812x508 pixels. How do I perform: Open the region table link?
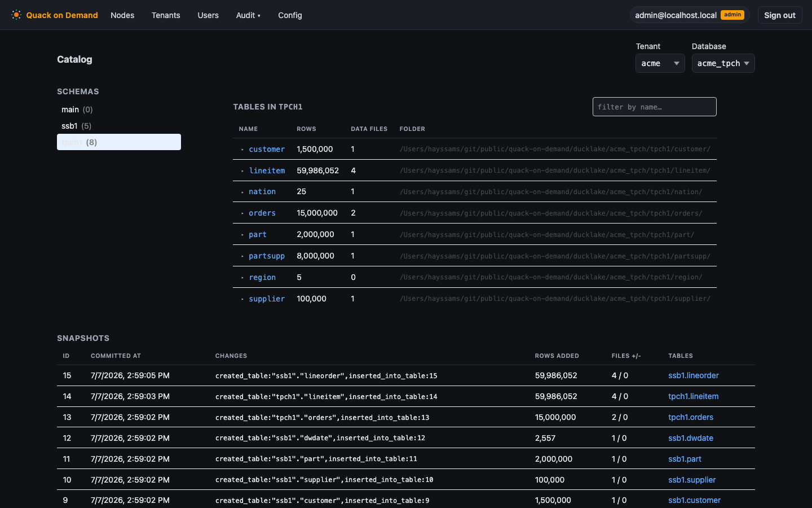click(262, 277)
